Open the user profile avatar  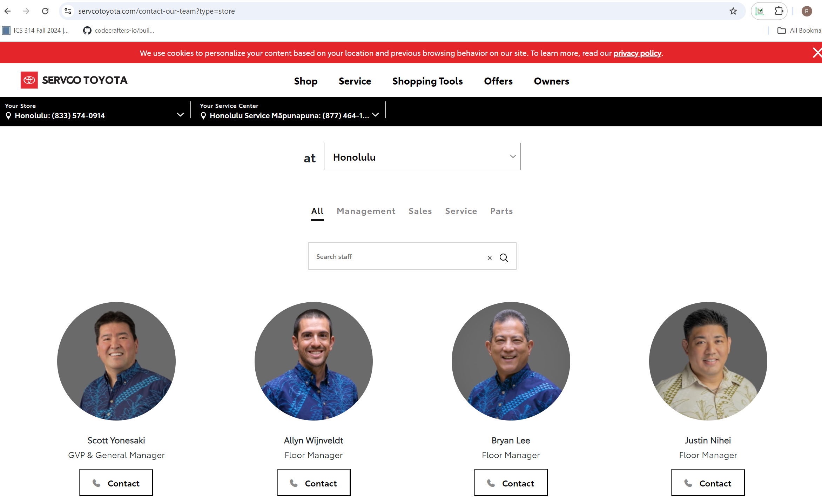807,11
